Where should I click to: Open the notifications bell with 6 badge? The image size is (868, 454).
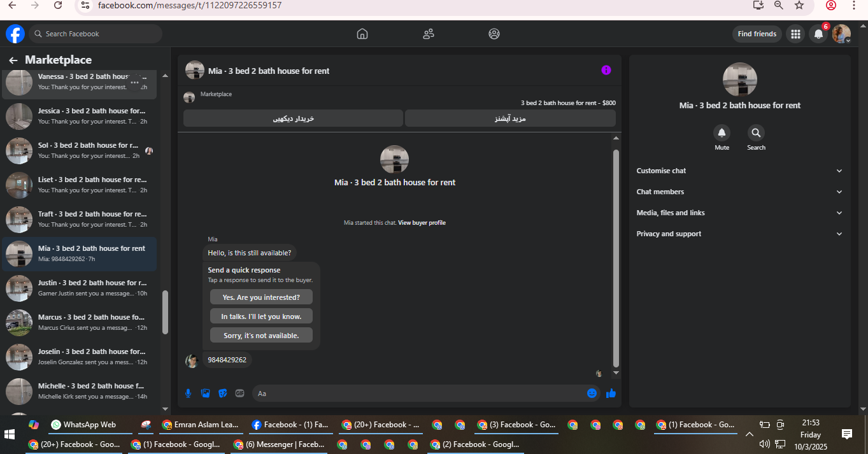coord(818,34)
